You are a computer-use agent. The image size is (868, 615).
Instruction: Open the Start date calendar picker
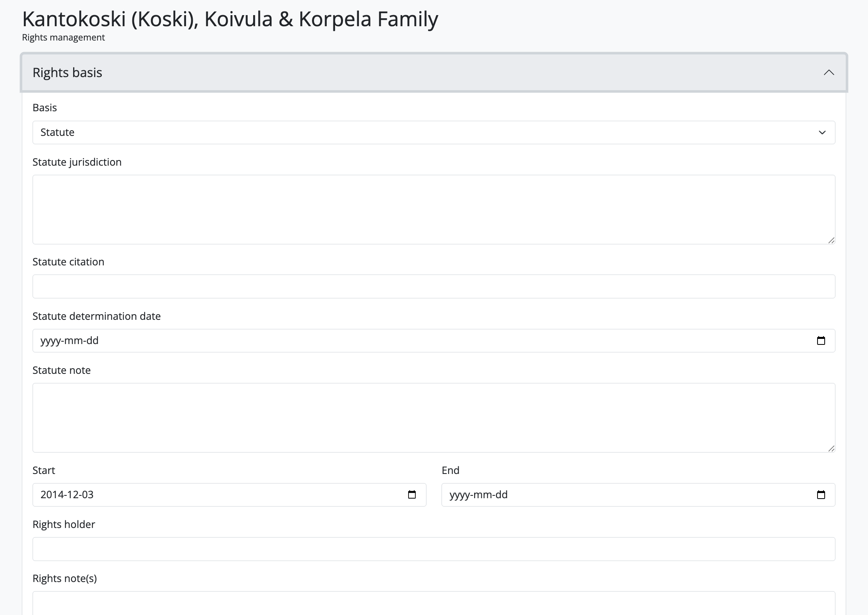click(412, 495)
